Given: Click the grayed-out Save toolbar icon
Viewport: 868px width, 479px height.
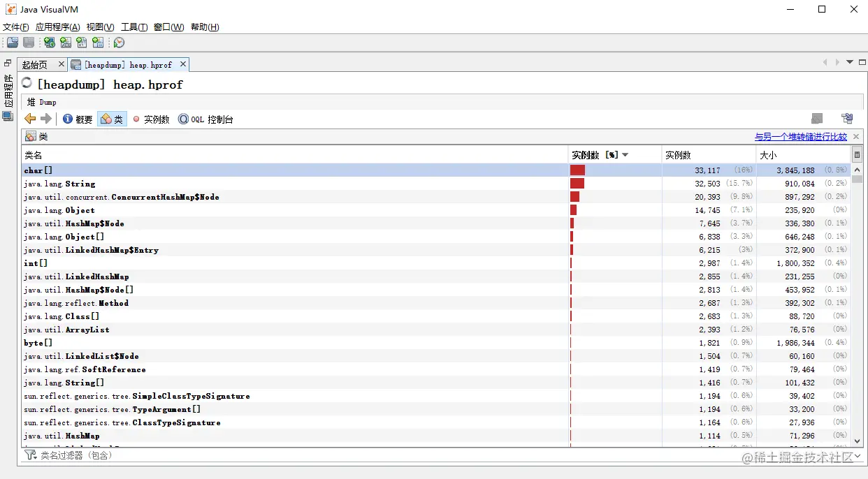Looking at the screenshot, I should click(x=29, y=43).
